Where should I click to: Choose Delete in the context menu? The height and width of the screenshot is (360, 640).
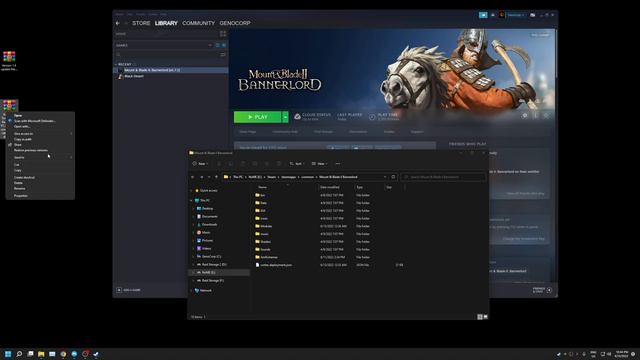(40, 183)
